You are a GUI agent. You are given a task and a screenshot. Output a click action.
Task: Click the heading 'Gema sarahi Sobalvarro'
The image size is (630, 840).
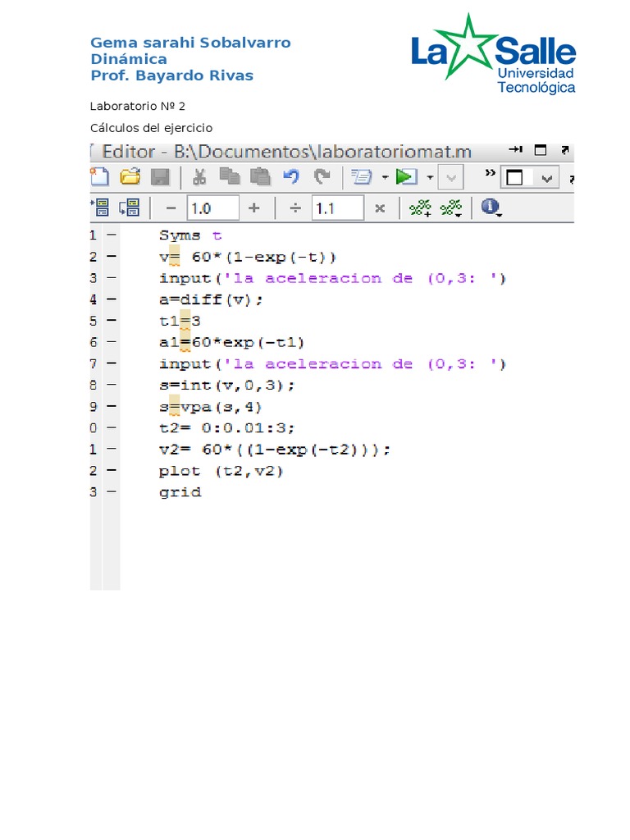click(190, 43)
